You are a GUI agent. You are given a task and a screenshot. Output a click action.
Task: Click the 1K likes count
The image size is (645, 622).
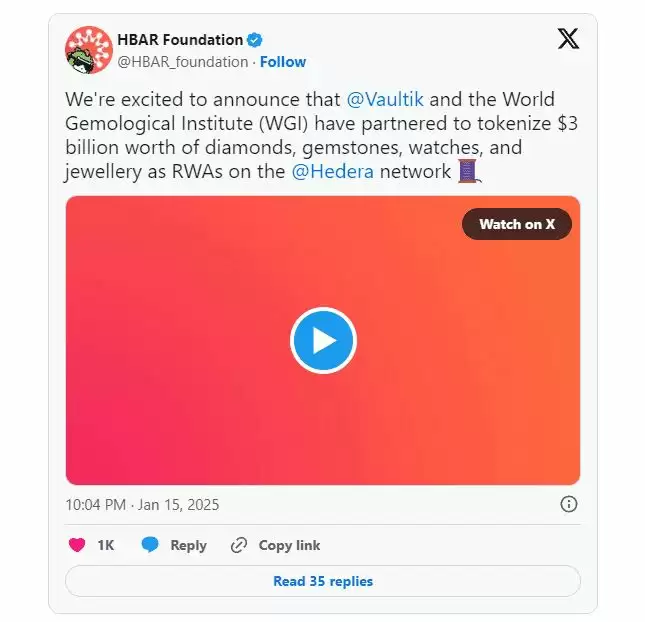[105, 545]
